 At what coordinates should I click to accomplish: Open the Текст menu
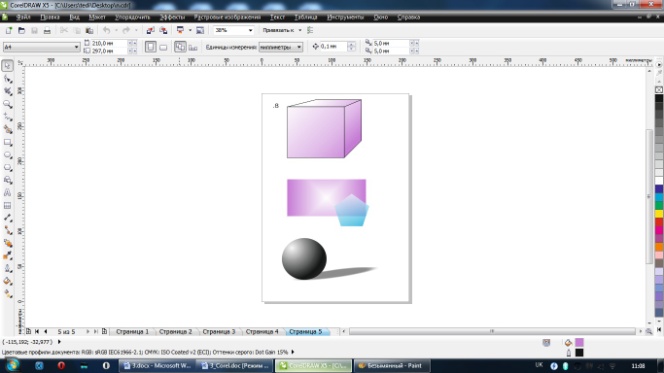(277, 17)
